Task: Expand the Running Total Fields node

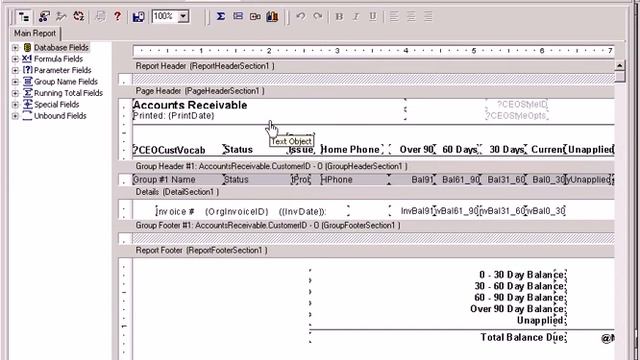Action: click(x=15, y=93)
